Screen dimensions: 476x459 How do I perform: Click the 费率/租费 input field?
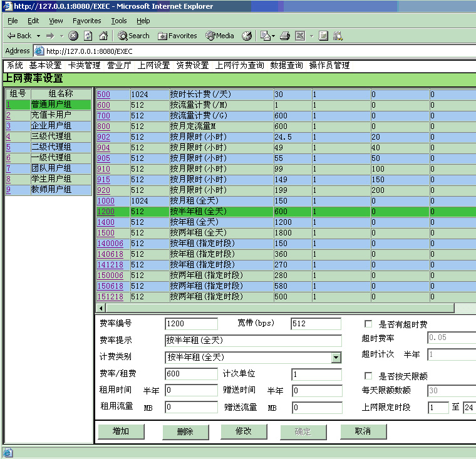(x=191, y=374)
